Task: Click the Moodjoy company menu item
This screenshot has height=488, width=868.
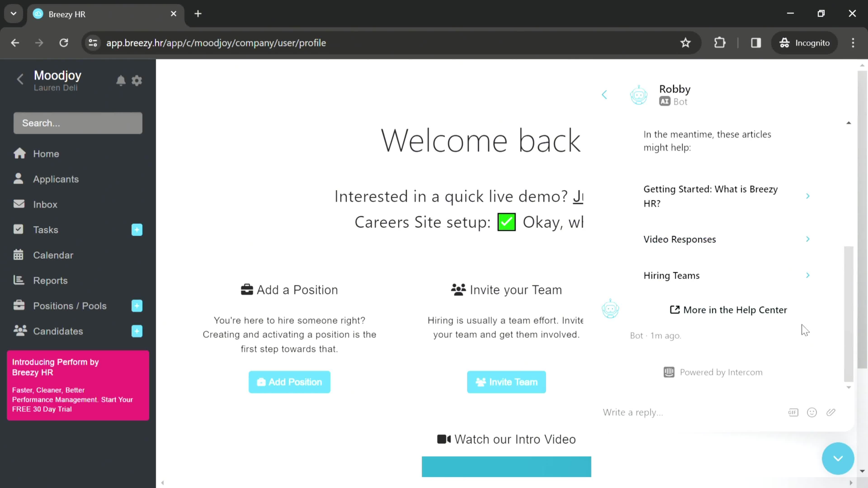Action: (x=58, y=76)
